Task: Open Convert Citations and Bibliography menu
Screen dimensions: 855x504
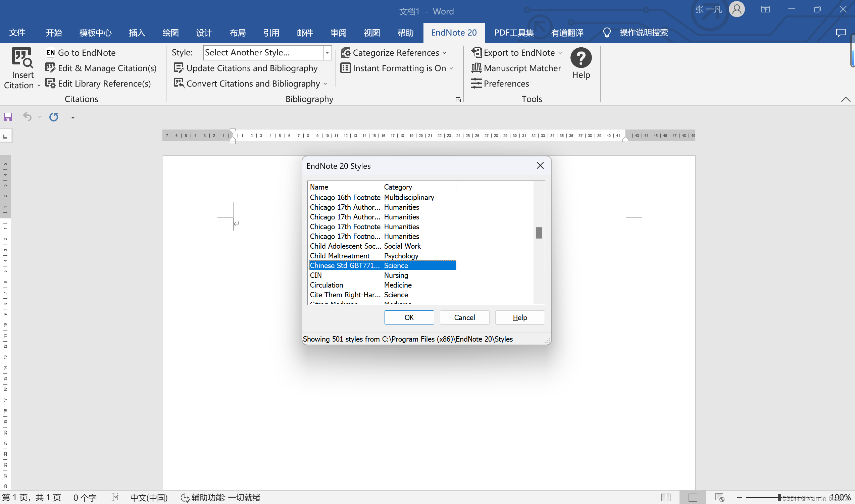Action: [250, 84]
